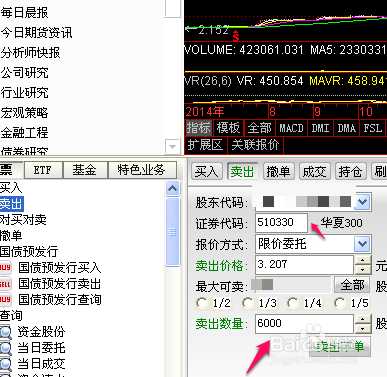Viewport: 387px width, 377px height.
Task: Click scroll-down arrow of news list
Action: (172, 146)
